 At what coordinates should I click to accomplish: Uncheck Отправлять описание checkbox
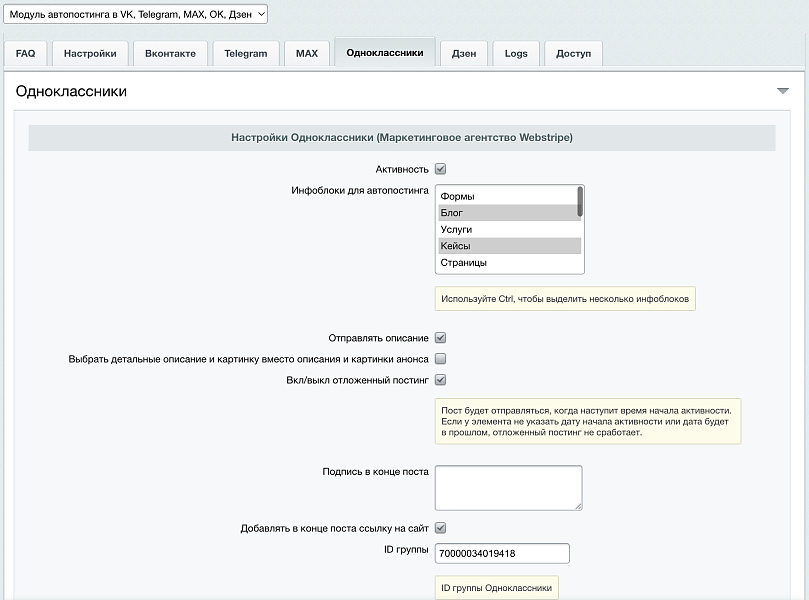coord(441,337)
